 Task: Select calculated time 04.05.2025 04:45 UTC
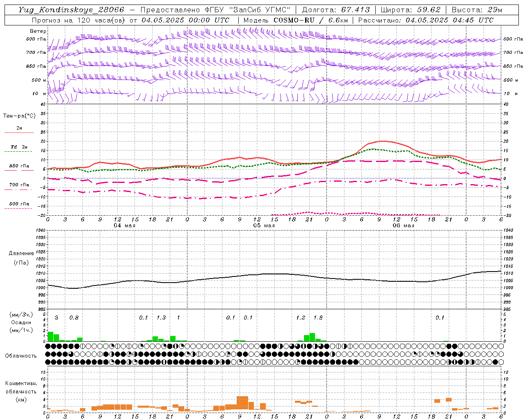pos(450,20)
